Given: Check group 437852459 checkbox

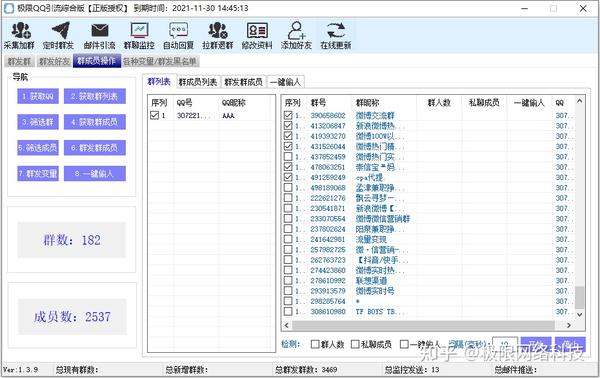Looking at the screenshot, I should (288, 156).
